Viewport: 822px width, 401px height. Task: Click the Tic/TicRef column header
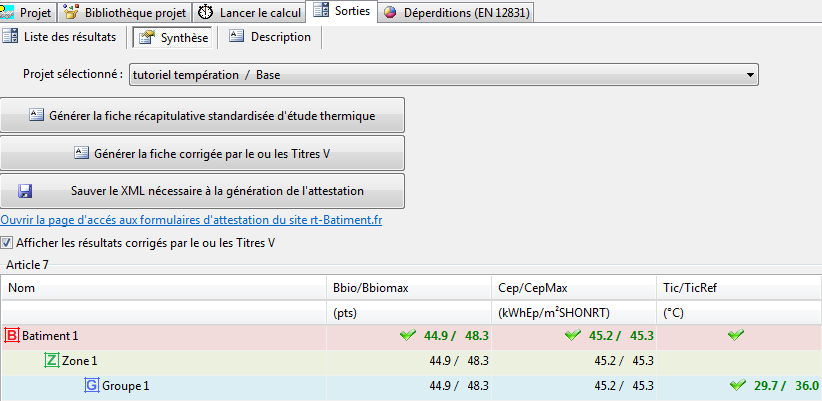pos(739,288)
